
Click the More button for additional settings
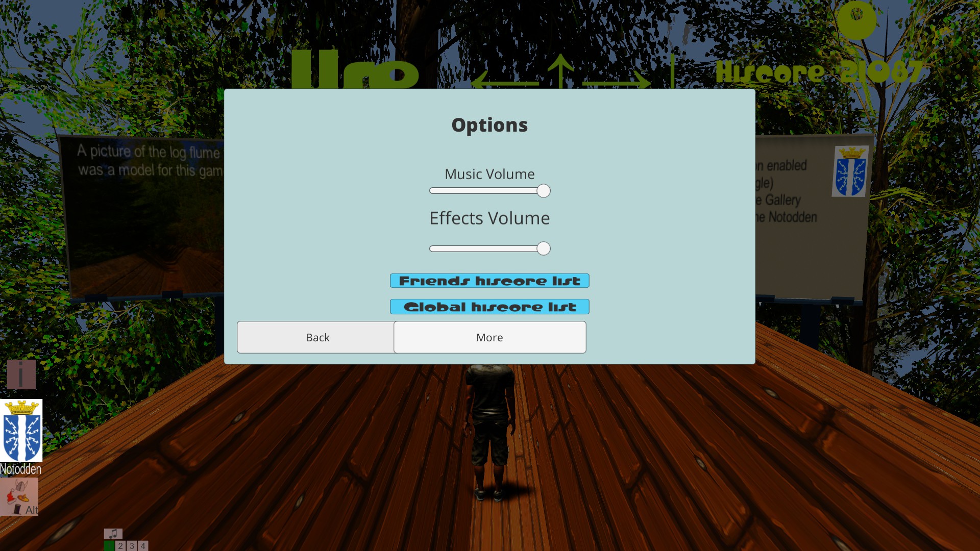click(490, 337)
